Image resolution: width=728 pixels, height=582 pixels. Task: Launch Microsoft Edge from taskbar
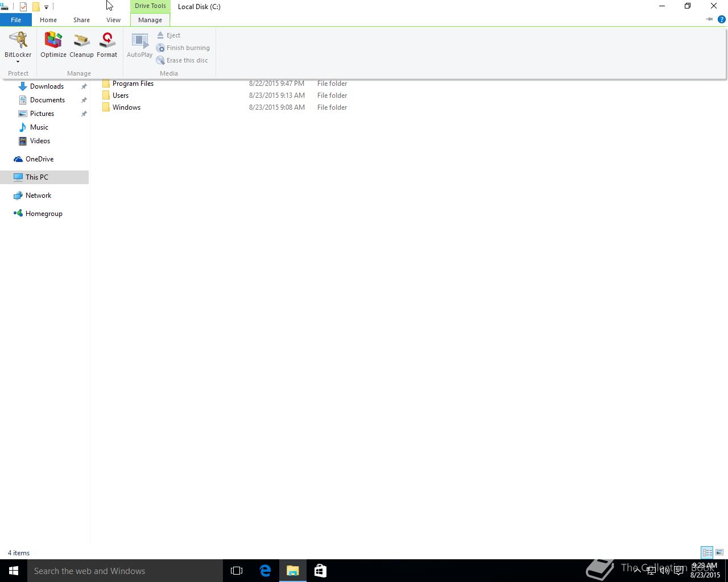(265, 571)
